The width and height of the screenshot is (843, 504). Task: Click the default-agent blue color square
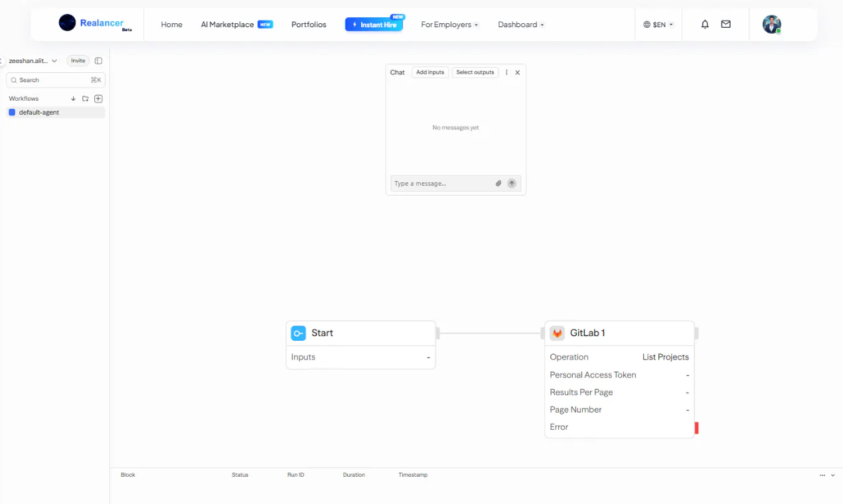pyautogui.click(x=12, y=112)
